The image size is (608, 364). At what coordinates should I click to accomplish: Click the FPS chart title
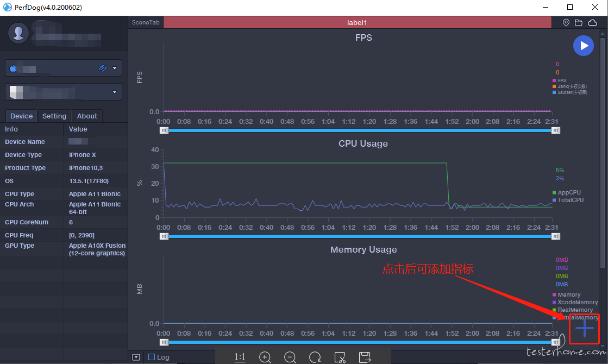[x=363, y=37]
